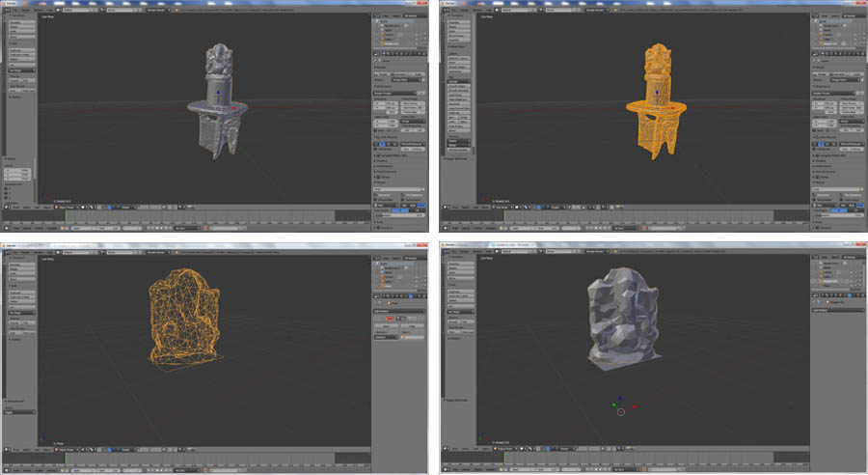The height and width of the screenshot is (475, 868).
Task: Click the red record button in grey statue window timeline
Action: tap(205, 229)
